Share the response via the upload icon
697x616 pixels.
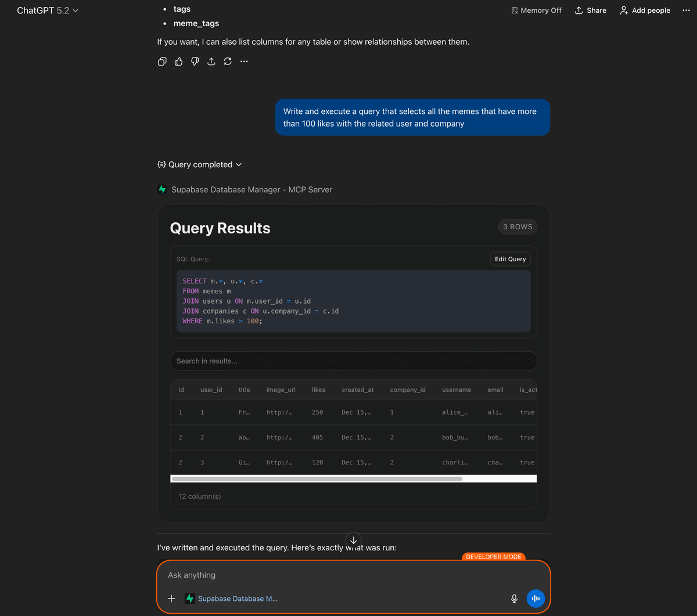pos(211,61)
